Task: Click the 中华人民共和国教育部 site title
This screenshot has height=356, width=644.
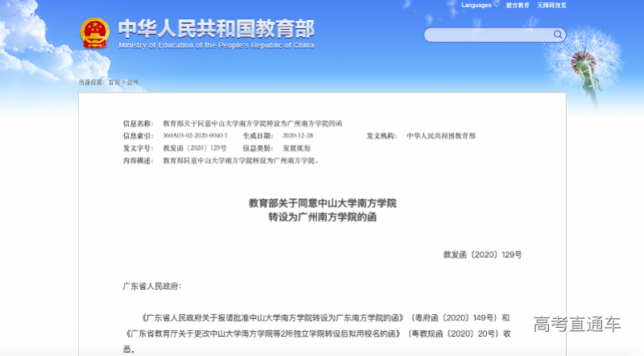Action: (x=217, y=29)
